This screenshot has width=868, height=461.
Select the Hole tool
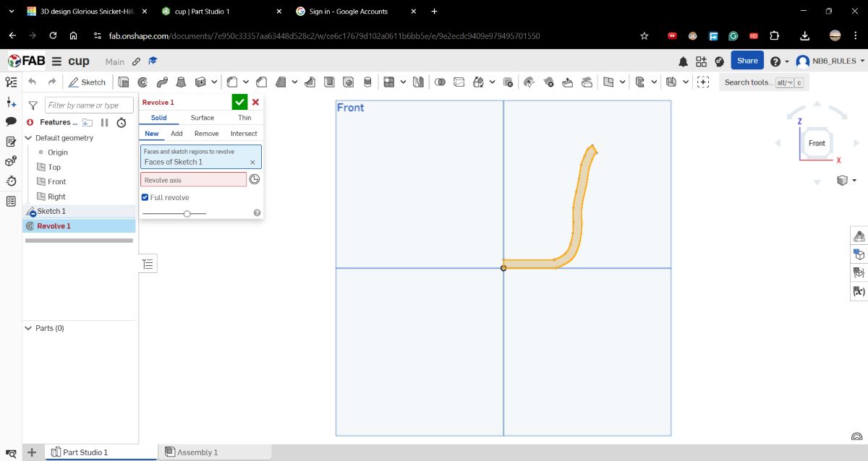coord(348,82)
